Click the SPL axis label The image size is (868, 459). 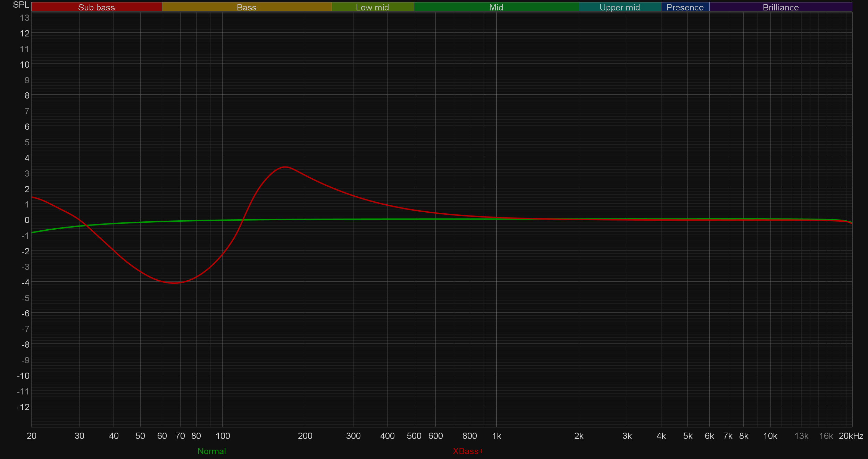point(21,5)
